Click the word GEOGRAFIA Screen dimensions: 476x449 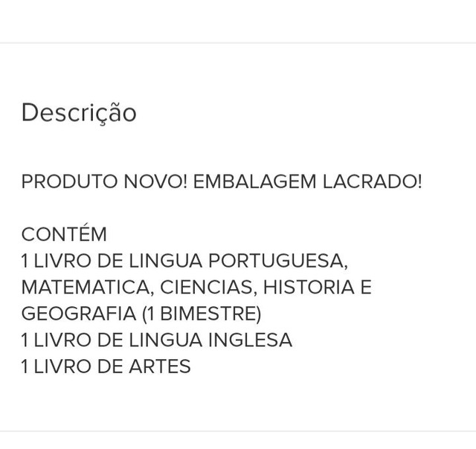point(79,314)
